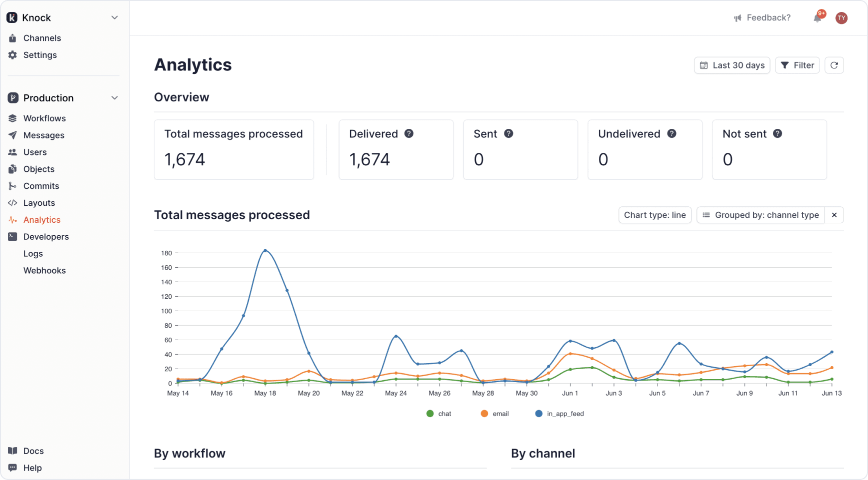This screenshot has width=868, height=480.
Task: Open Workflows in the sidebar
Action: click(44, 118)
